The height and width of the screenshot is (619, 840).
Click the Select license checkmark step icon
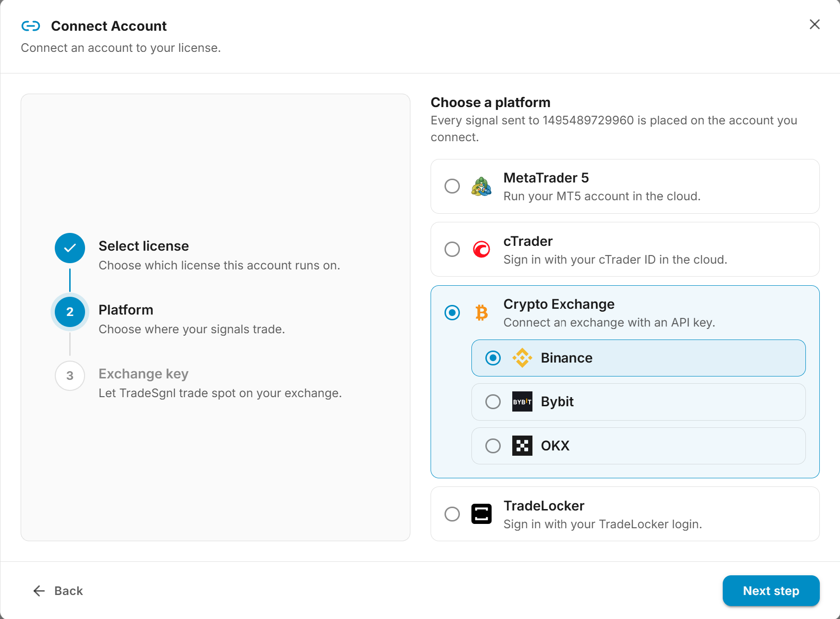[70, 248]
